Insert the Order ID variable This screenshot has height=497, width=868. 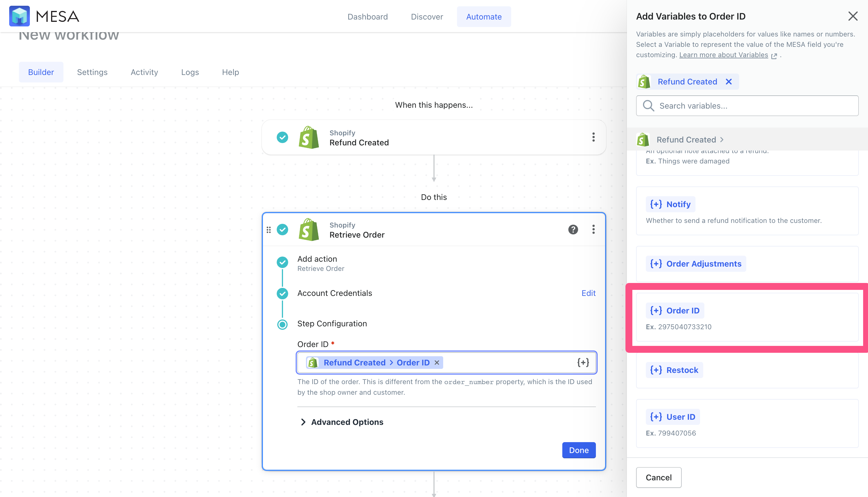tap(675, 311)
